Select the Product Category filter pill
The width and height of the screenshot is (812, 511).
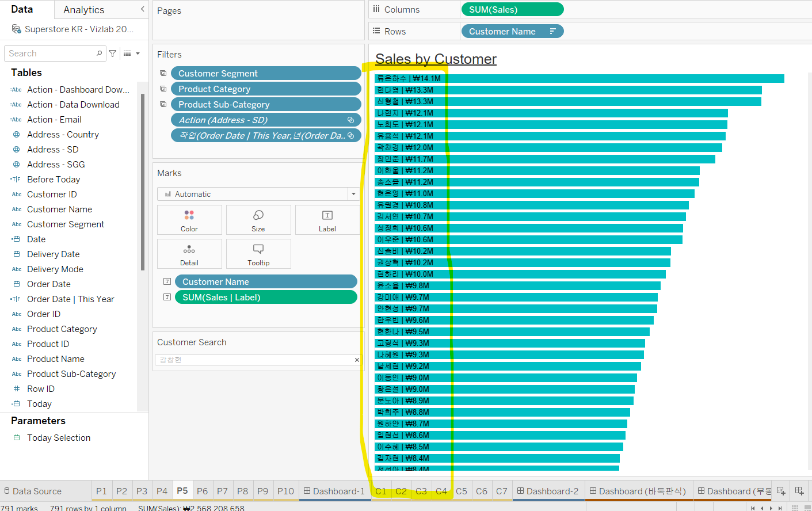(266, 89)
